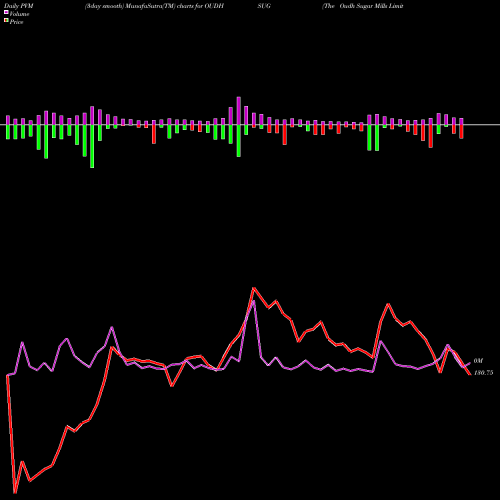Click the tallest magenta volume bar
500x500 pixels.
(239, 111)
